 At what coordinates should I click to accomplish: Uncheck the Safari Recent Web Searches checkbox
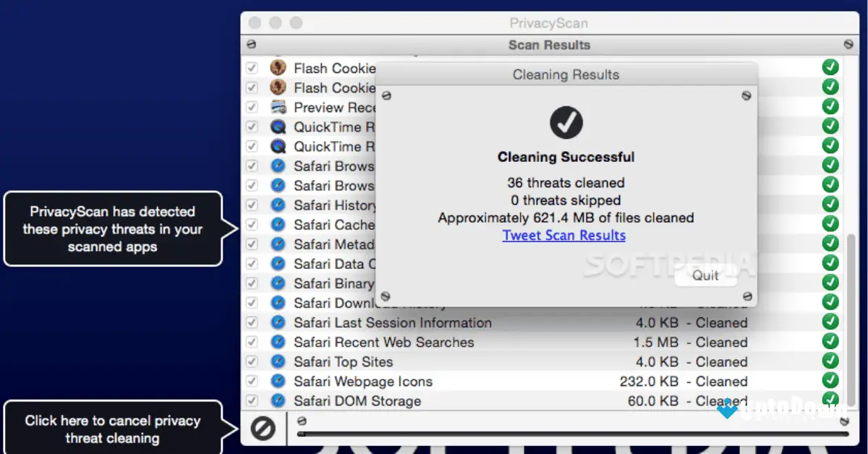tap(251, 342)
